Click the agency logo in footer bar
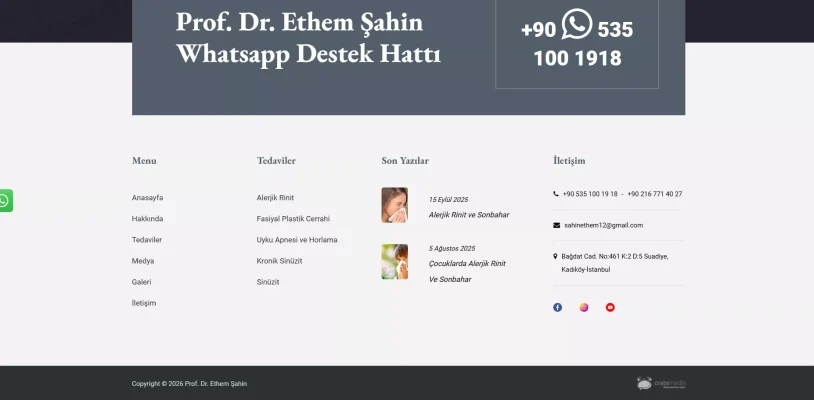 pyautogui.click(x=659, y=383)
